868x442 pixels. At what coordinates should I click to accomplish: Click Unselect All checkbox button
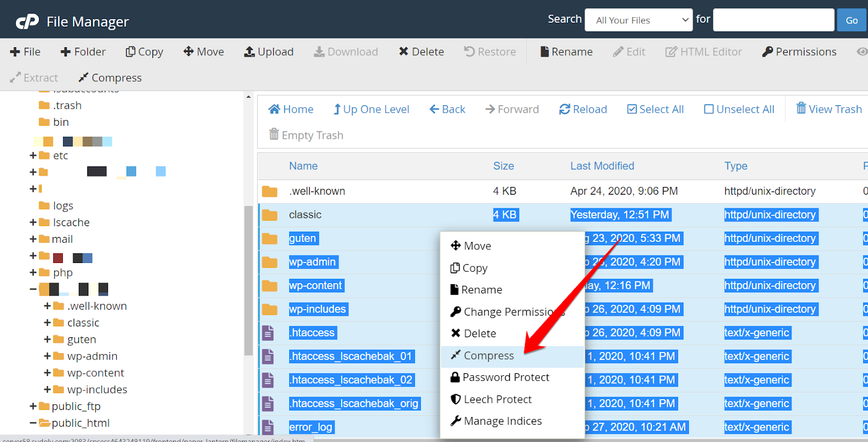(709, 109)
